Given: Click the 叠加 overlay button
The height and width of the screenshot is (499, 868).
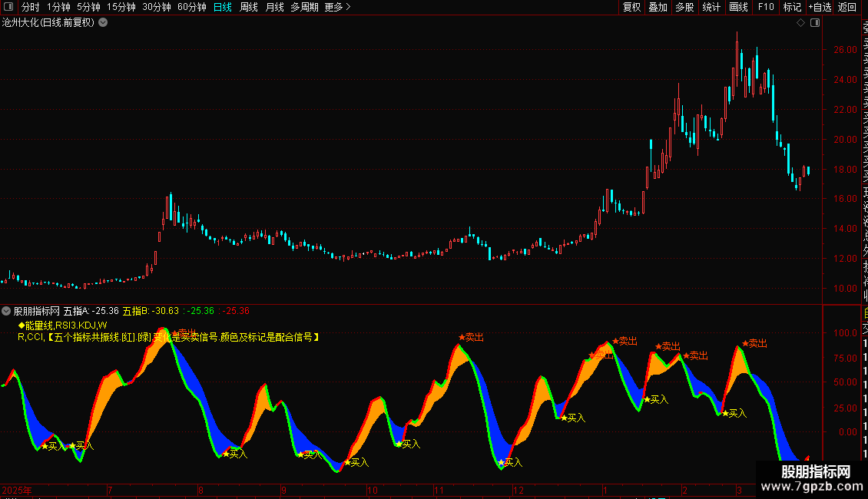Looking at the screenshot, I should coord(658,7).
